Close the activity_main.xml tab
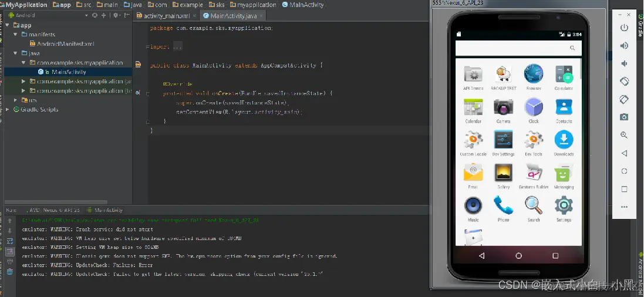The width and height of the screenshot is (644, 297). 195,16
